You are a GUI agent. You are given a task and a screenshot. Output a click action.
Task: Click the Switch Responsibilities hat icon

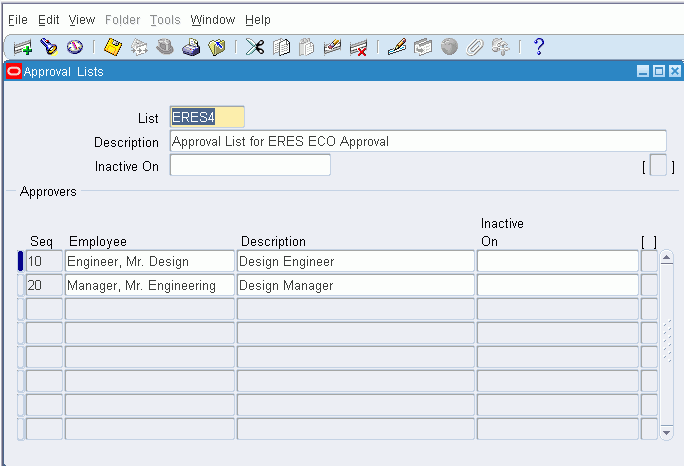point(165,47)
